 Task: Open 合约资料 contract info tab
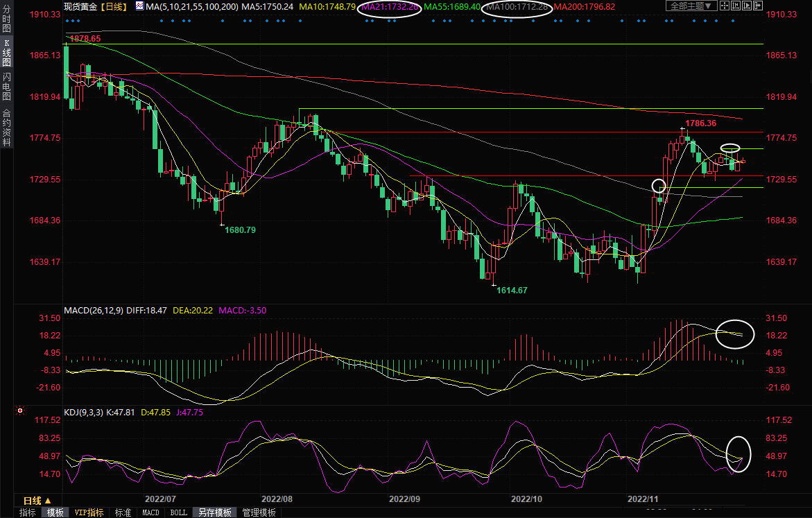pos(6,128)
